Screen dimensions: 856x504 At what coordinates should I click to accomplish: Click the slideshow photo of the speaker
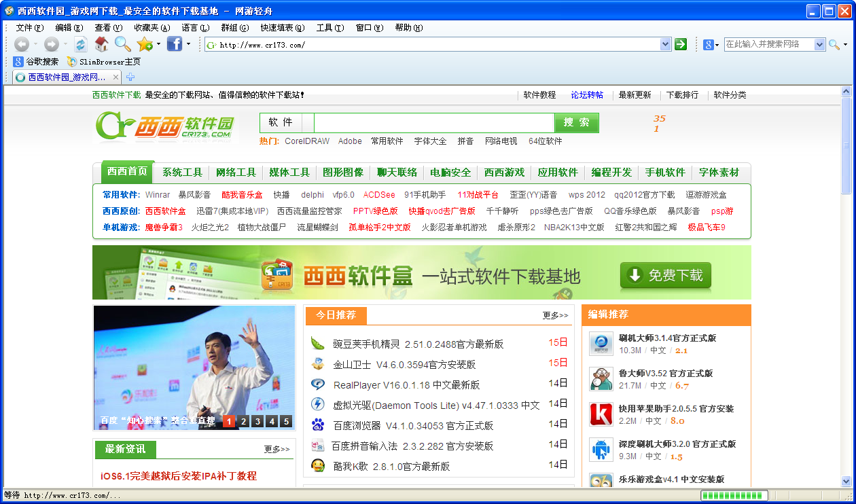[x=194, y=367]
